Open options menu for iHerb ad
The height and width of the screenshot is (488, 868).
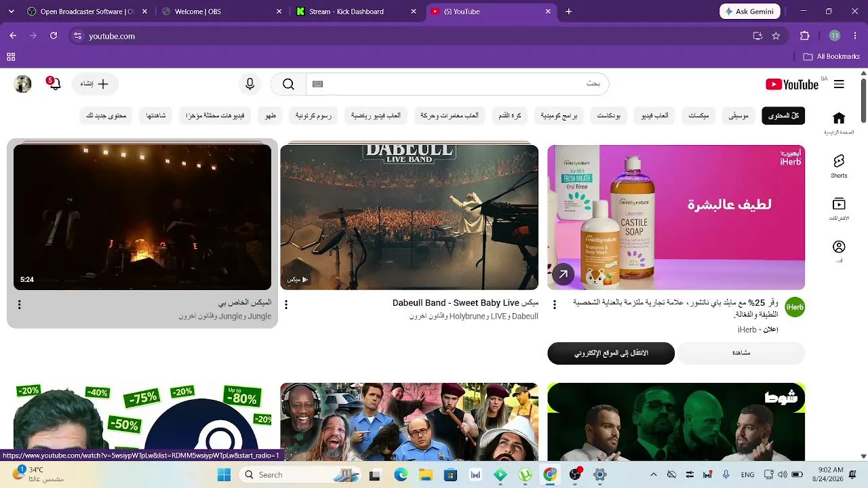tap(554, 305)
